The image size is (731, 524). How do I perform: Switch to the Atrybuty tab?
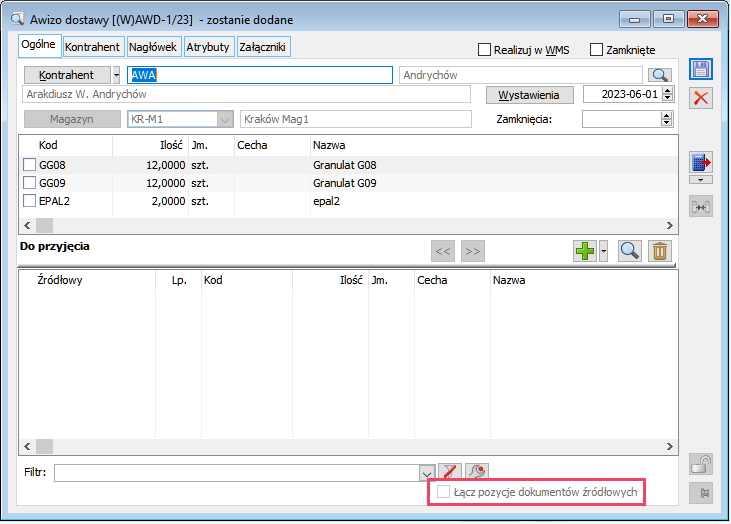coord(208,47)
